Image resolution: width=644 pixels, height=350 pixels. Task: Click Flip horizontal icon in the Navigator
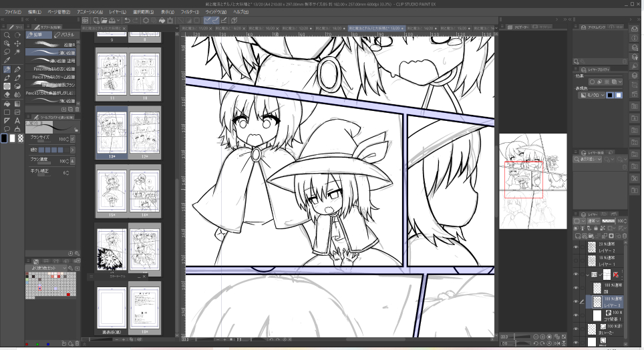pyautogui.click(x=556, y=343)
